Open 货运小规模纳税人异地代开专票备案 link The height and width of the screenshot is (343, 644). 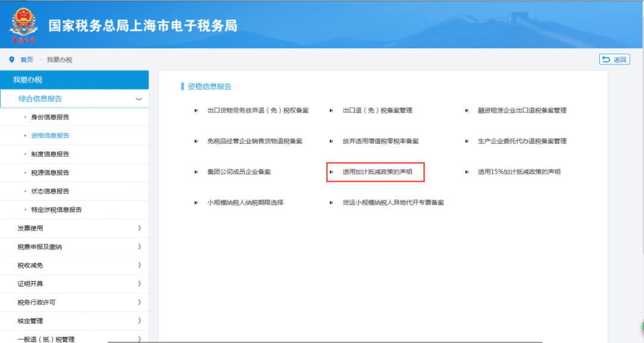click(393, 202)
